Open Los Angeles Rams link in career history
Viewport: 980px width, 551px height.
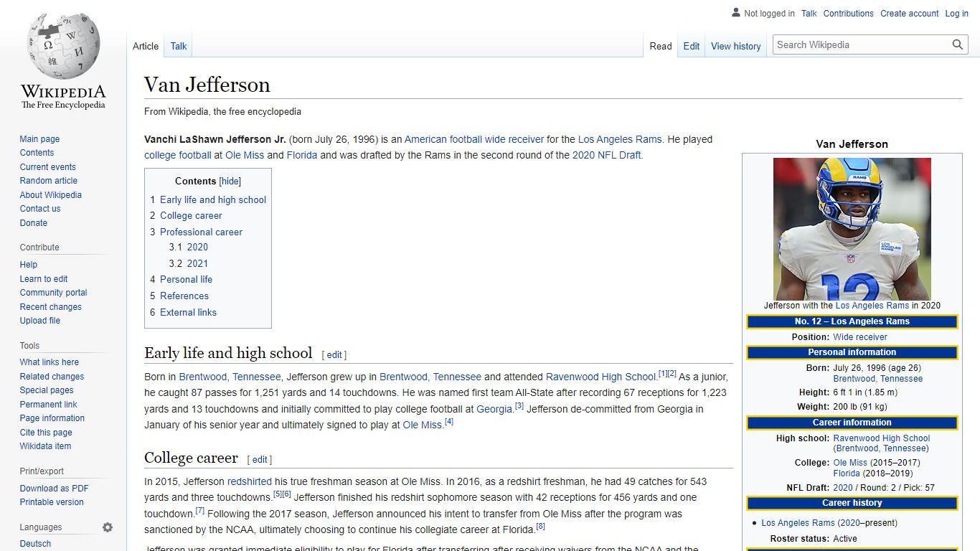coord(798,523)
